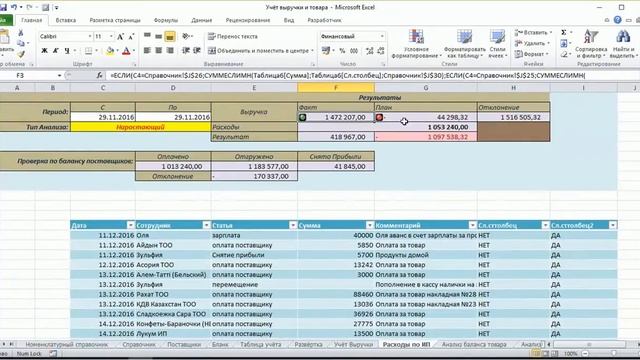Open the Анализ баланса товара sheet
Image resolution: width=640 pixels, height=360 pixels.
[x=474, y=344]
